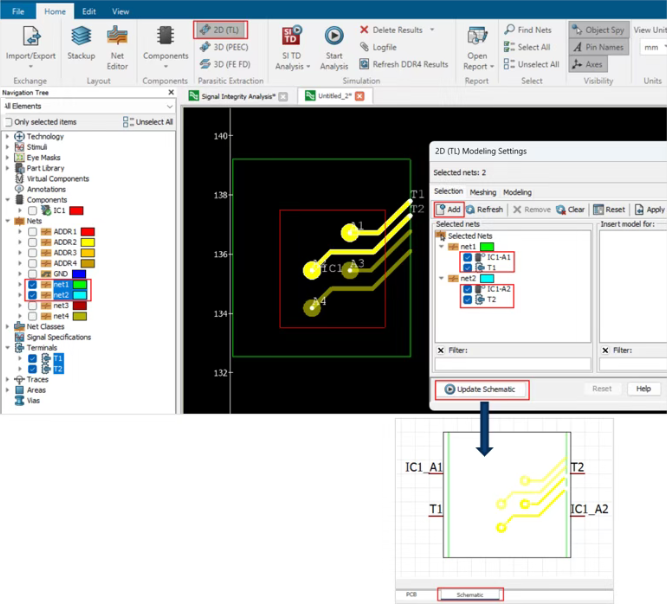The width and height of the screenshot is (667, 607).
Task: Launch the Net Editor
Action: (117, 47)
